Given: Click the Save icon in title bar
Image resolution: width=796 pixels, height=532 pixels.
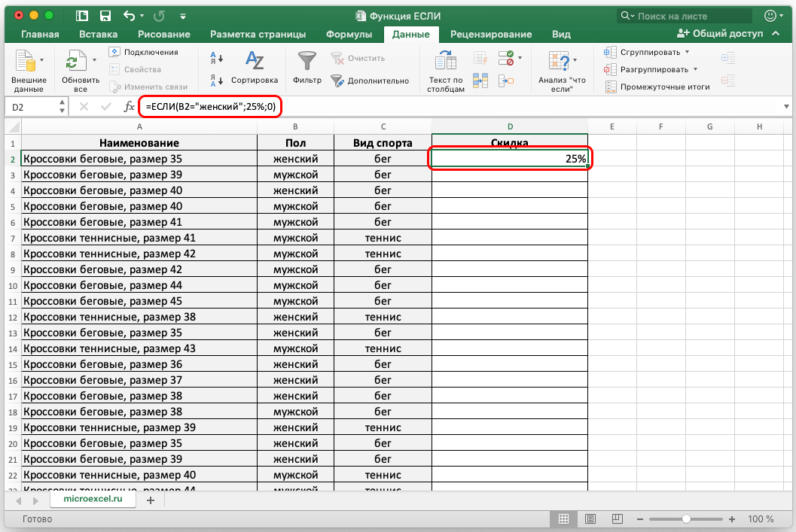Looking at the screenshot, I should click(x=105, y=16).
